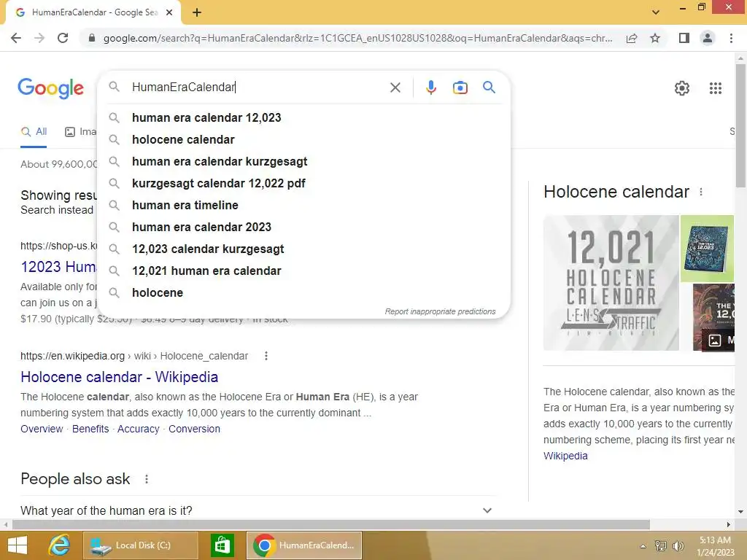Click the vertical scrollbar thumb
Image resolution: width=747 pixels, height=560 pixels.
click(x=740, y=126)
